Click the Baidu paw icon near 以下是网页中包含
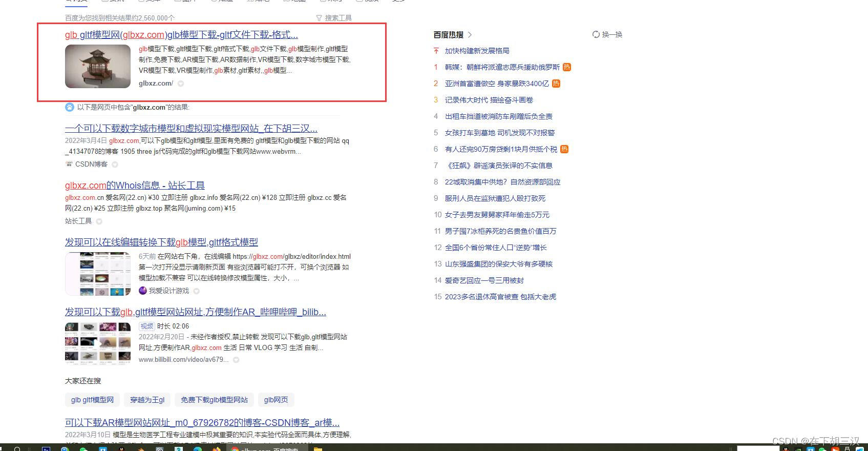 tap(70, 107)
